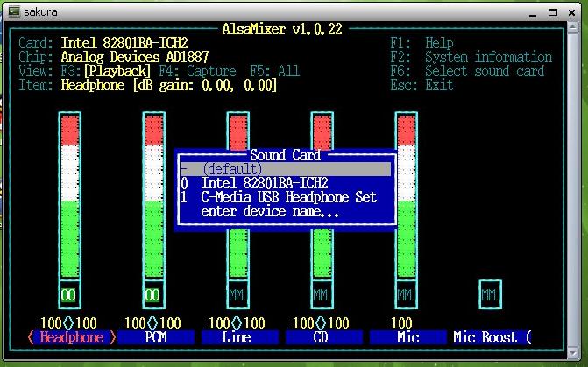Choose C-Media USB Headphone Set card
Image resolution: width=588 pixels, height=367 pixels.
coord(289,198)
